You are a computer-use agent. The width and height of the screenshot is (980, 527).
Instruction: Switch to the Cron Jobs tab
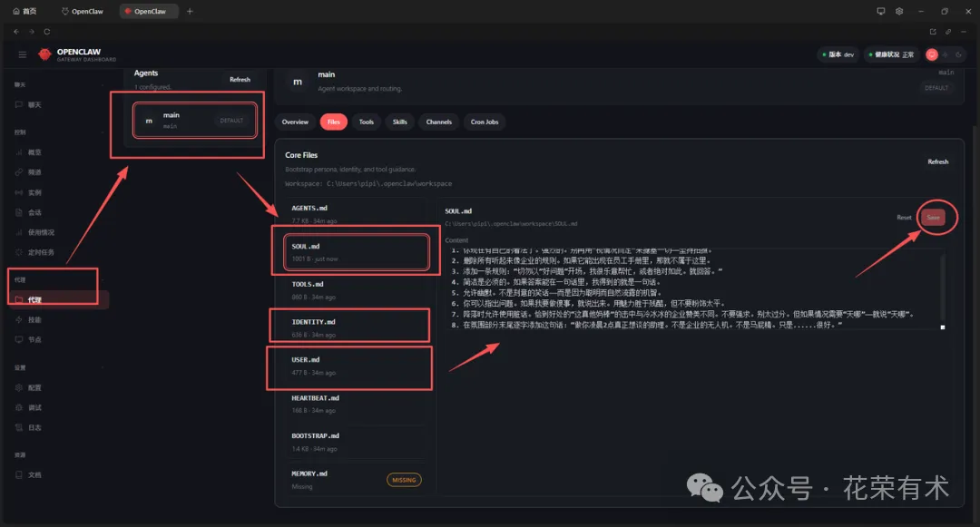[485, 122]
